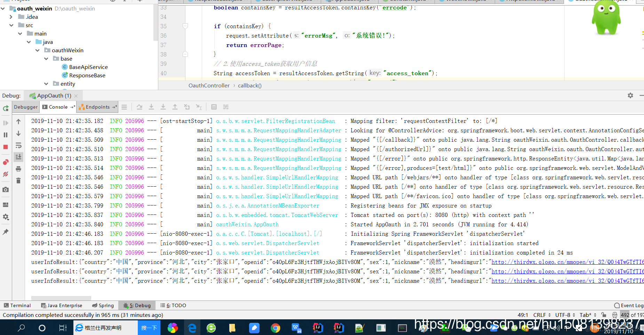
Task: Open the last userInfoResult headimgurl link
Action: tap(567, 281)
